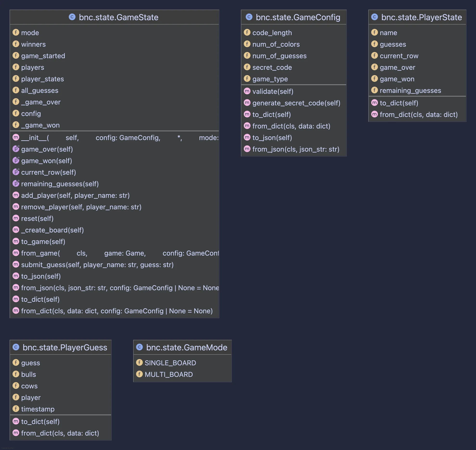Click the field icon next to player_states

16,78
